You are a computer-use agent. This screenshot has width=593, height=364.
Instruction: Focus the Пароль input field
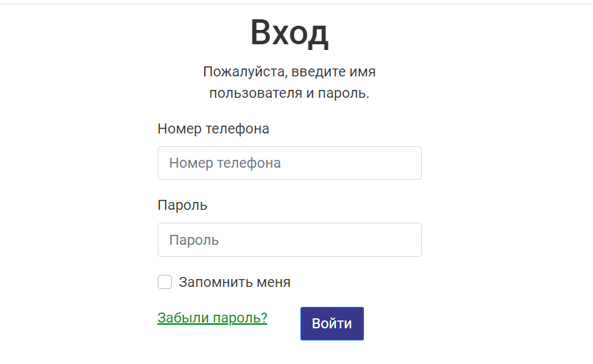[289, 240]
